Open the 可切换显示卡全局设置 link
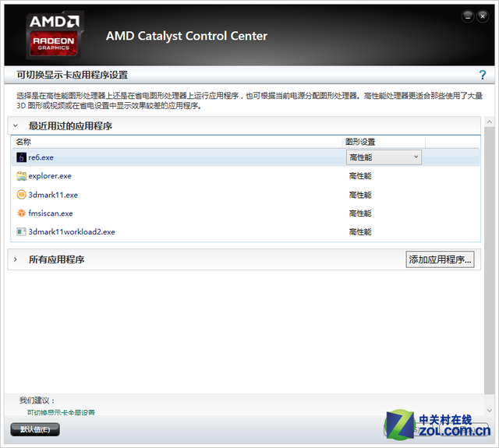This screenshot has height=448, width=499. (61, 412)
